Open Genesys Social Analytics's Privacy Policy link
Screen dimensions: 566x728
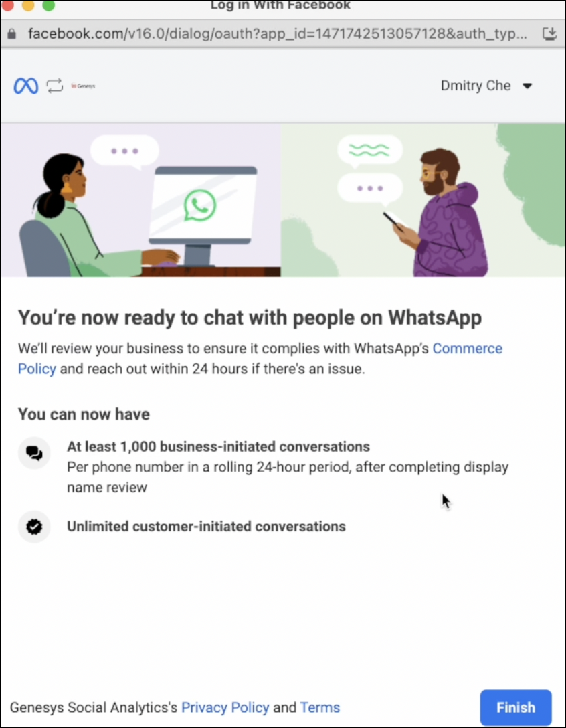coord(225,707)
